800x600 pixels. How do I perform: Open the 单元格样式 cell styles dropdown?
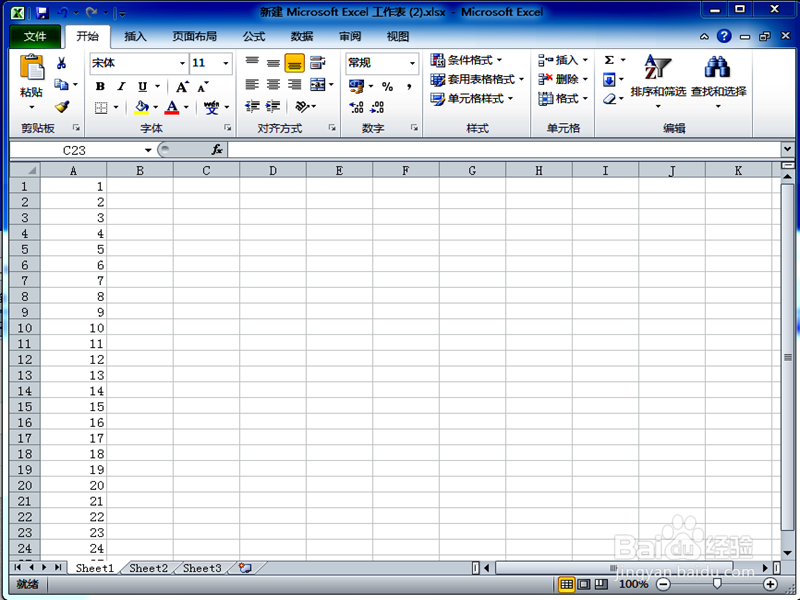[x=471, y=99]
